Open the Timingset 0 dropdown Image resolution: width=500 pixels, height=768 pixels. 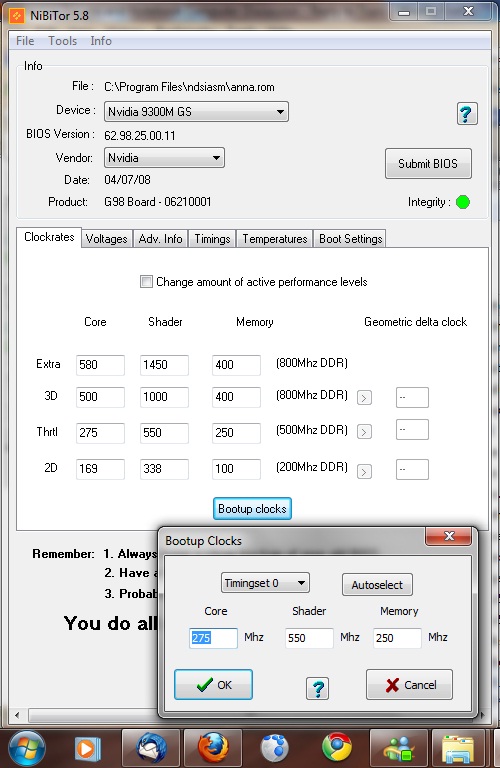[265, 583]
